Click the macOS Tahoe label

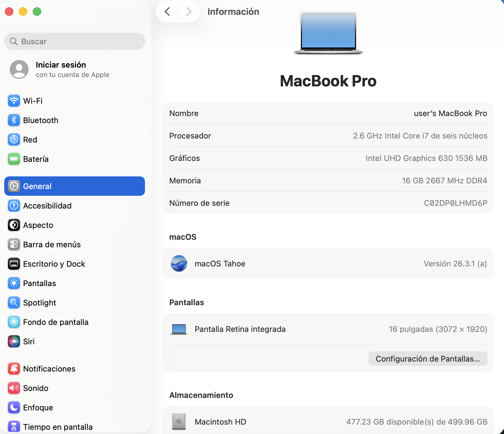point(220,264)
